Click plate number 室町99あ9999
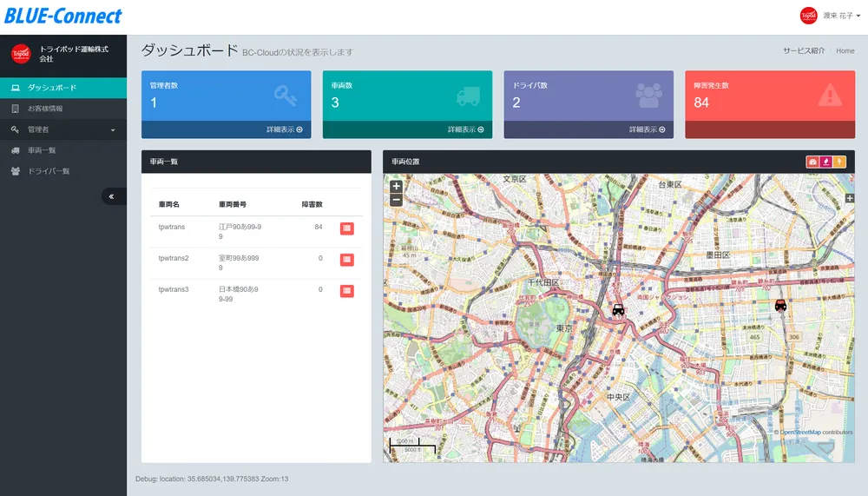 [x=239, y=262]
